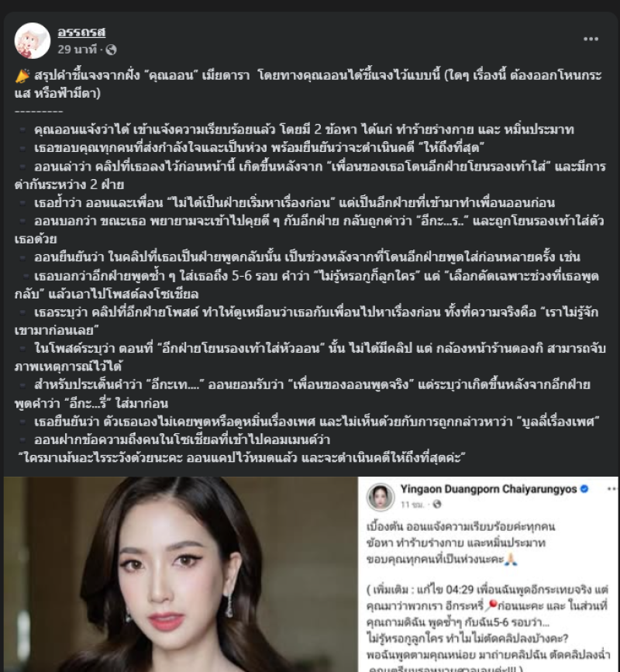
Task: Click the blue verified badge beside Chaiyarungyos
Action: tap(584, 489)
